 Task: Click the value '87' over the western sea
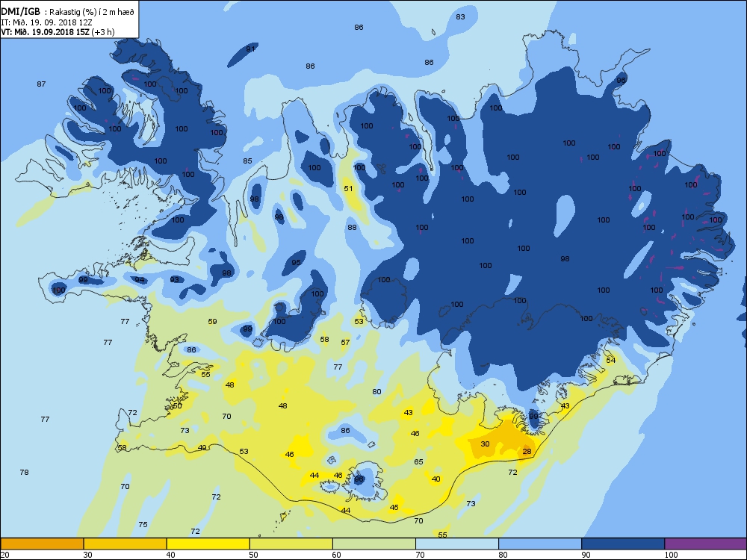tap(41, 84)
